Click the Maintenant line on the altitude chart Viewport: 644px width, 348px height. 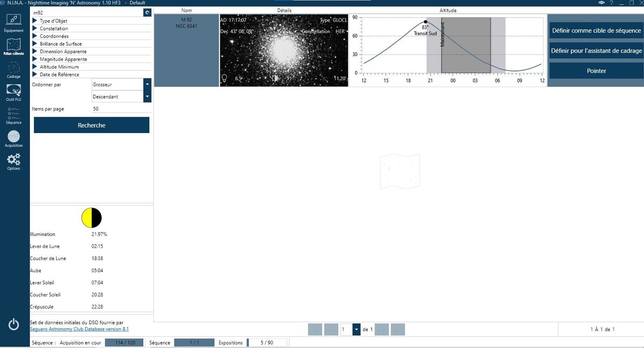click(x=442, y=45)
